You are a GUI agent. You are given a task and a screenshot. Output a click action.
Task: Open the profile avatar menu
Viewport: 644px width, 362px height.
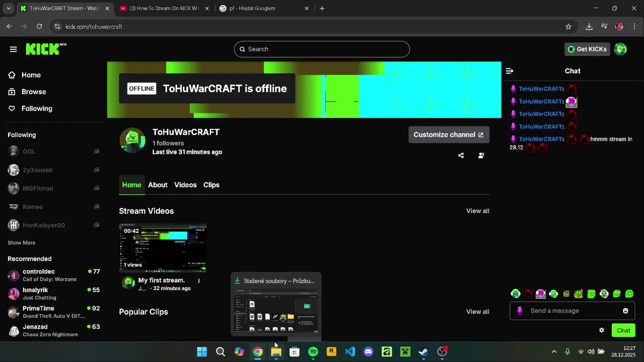point(620,49)
